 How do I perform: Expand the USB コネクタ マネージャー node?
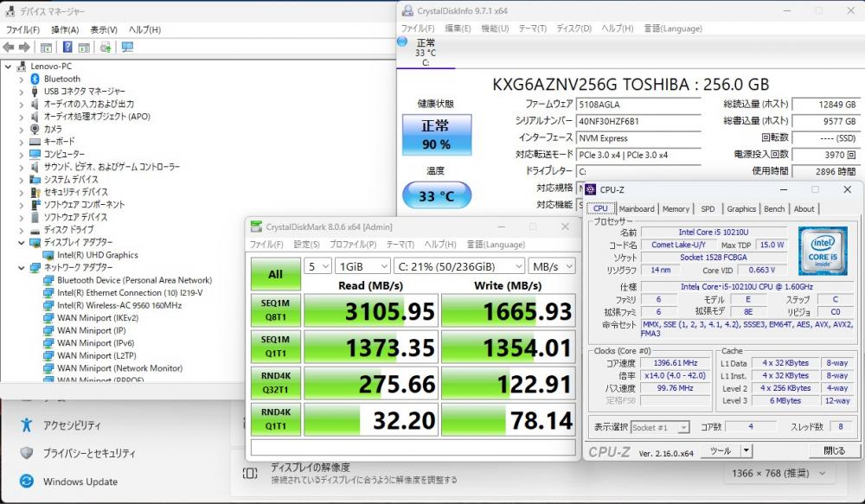tap(22, 91)
